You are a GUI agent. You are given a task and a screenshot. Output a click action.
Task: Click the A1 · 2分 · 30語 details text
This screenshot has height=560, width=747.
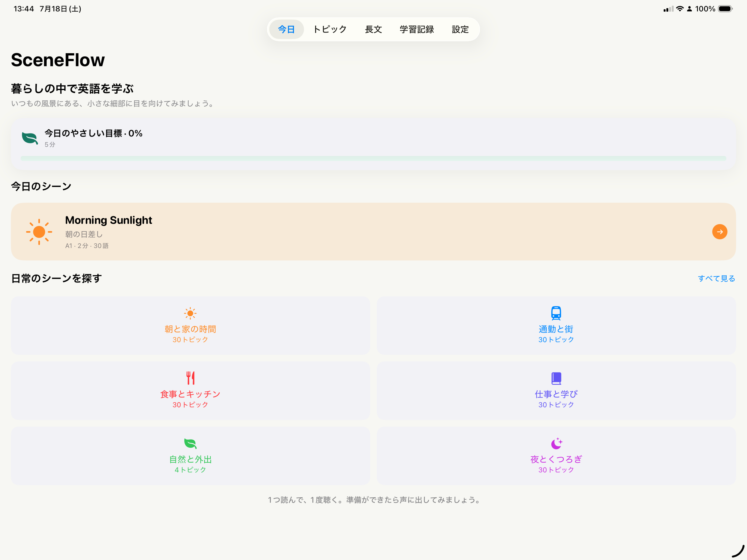click(87, 246)
